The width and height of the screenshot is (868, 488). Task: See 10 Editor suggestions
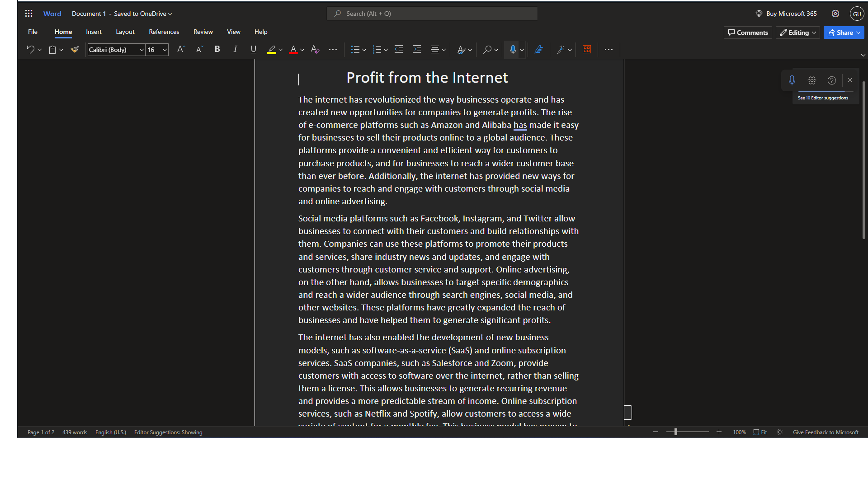[x=823, y=98]
